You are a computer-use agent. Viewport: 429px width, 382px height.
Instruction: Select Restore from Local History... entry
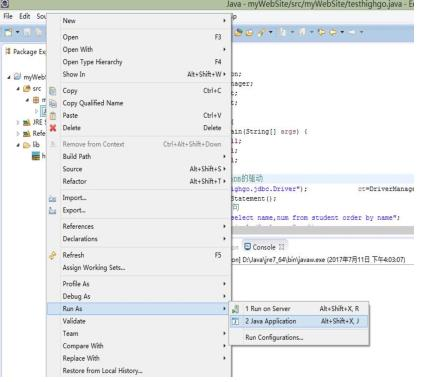(102, 371)
